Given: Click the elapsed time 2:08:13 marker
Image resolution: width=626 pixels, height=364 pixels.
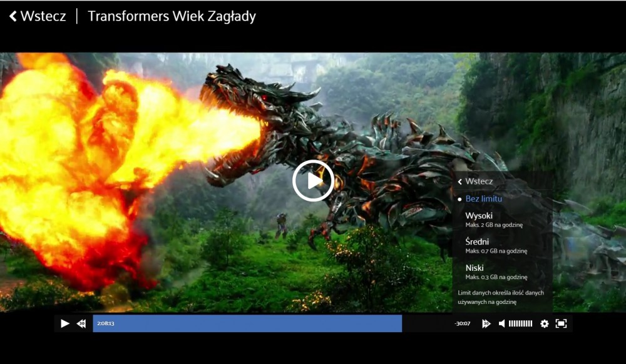Looking at the screenshot, I should click(106, 323).
